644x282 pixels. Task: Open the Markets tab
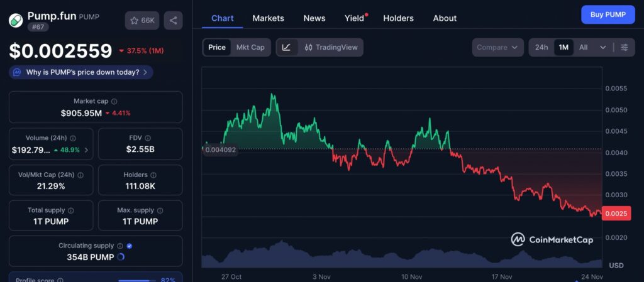(x=268, y=18)
